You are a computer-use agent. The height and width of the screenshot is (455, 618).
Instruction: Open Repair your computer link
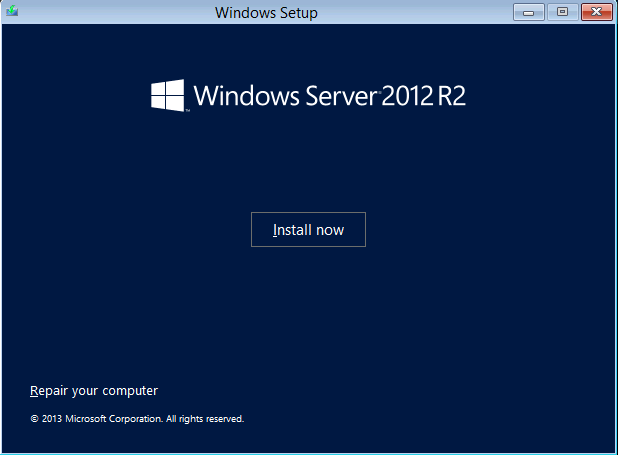pos(94,391)
